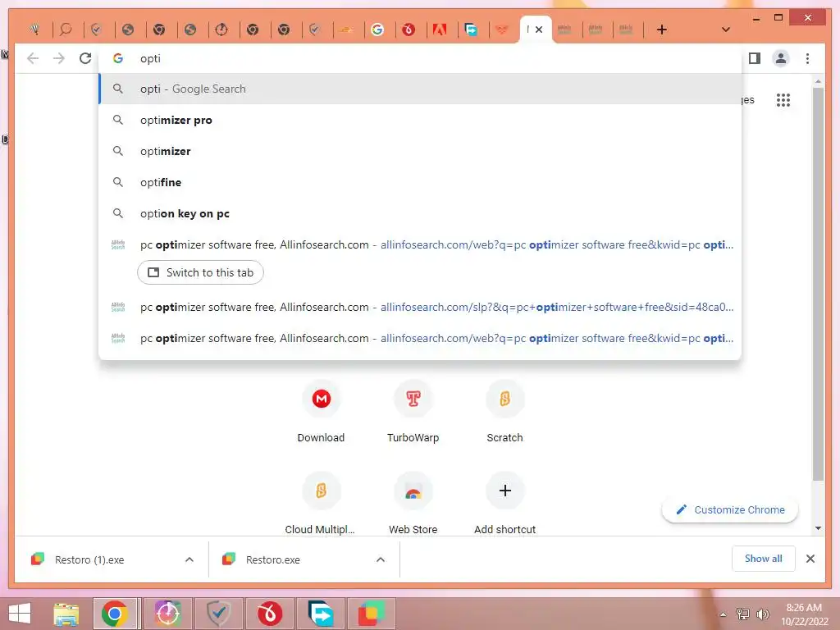The width and height of the screenshot is (840, 630).
Task: Open the blue arrow app in the taskbar
Action: coord(321,614)
